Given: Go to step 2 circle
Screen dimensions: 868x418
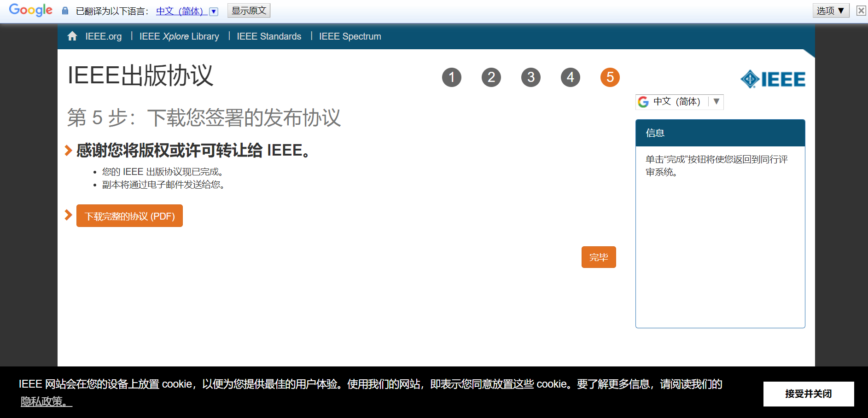Looking at the screenshot, I should [x=491, y=77].
